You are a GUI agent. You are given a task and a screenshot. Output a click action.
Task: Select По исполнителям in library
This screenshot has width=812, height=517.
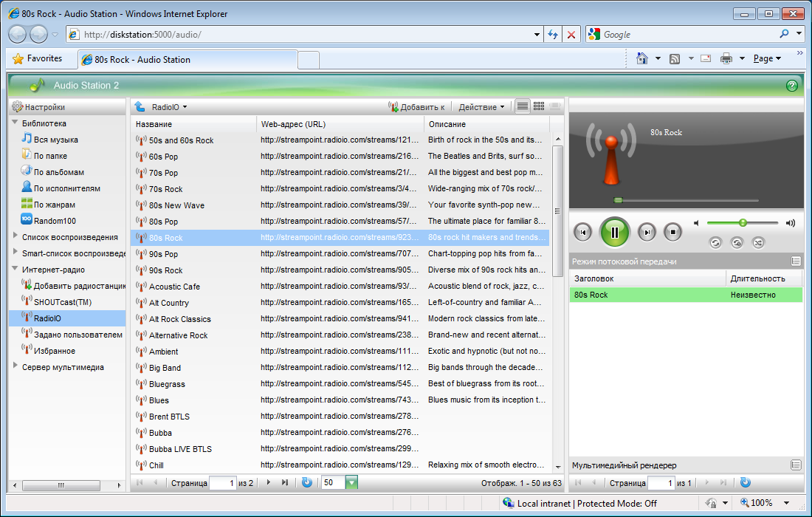coord(61,188)
